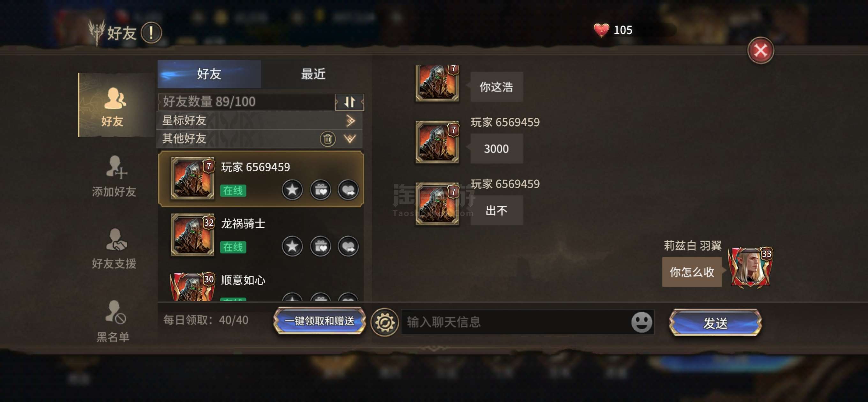The height and width of the screenshot is (402, 868).
Task: Switch to the 最近 tab
Action: click(x=313, y=74)
